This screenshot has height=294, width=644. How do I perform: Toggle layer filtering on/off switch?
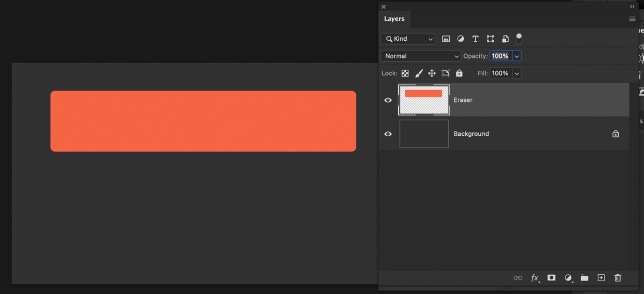coord(519,39)
